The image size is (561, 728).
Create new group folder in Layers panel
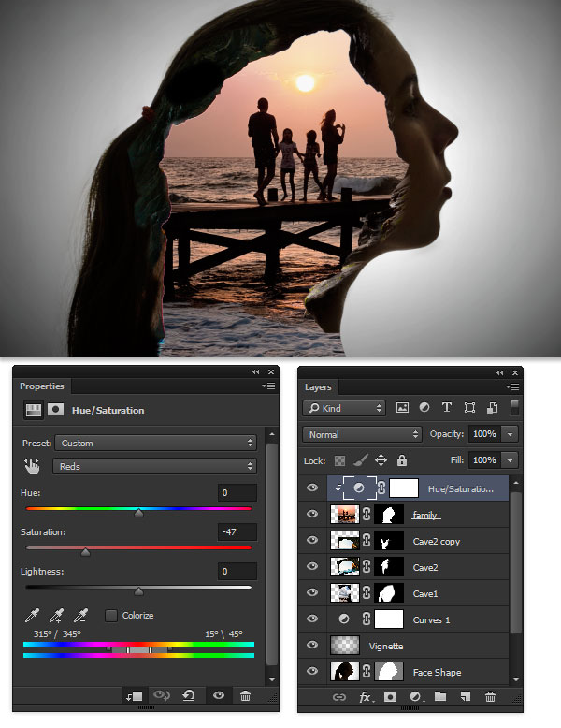pyautogui.click(x=440, y=696)
